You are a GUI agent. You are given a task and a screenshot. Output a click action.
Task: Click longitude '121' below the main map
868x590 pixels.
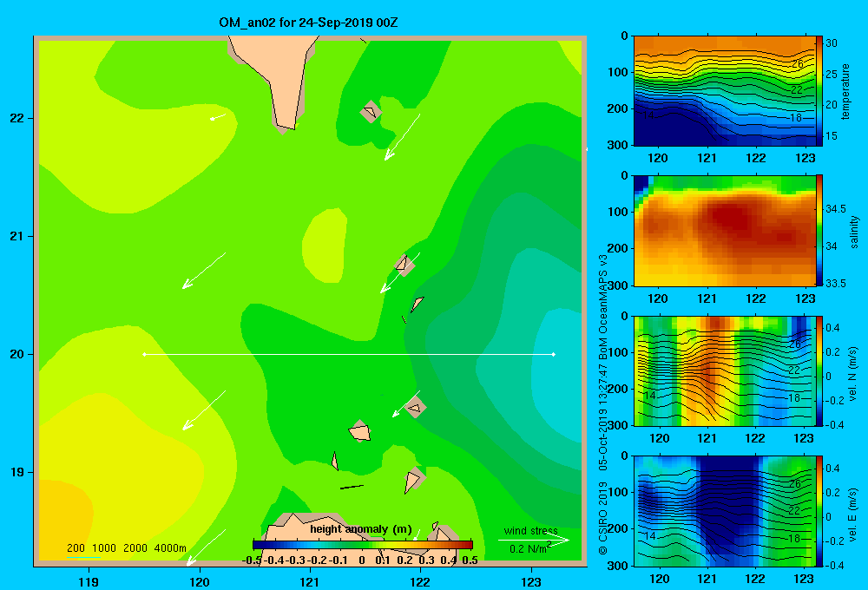[310, 581]
